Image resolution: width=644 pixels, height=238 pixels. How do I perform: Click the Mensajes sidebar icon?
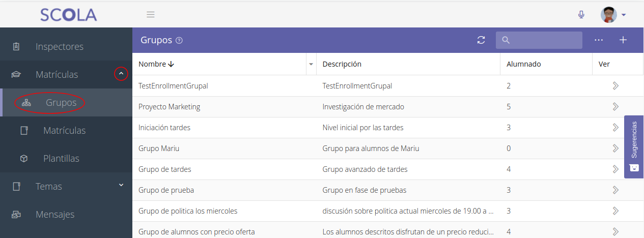[16, 215]
